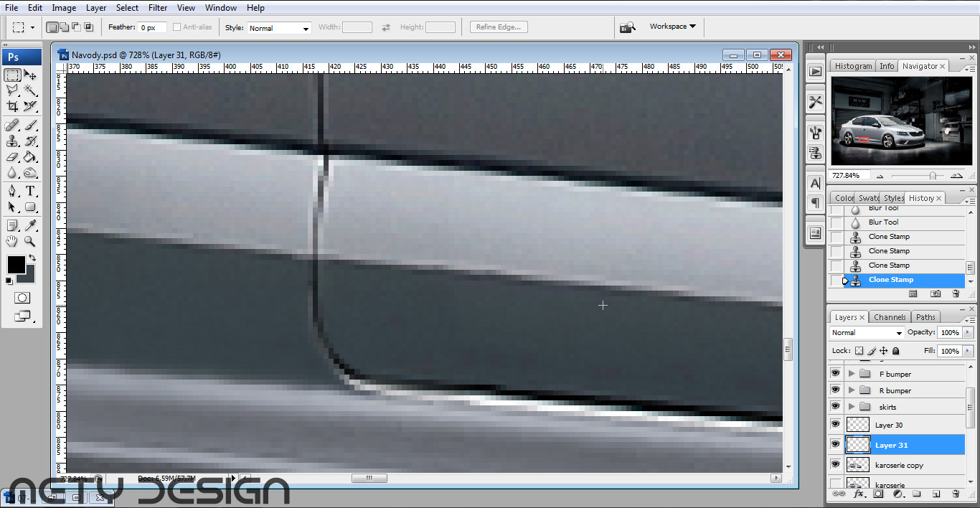
Task: Delete the selected layer
Action: tap(956, 494)
